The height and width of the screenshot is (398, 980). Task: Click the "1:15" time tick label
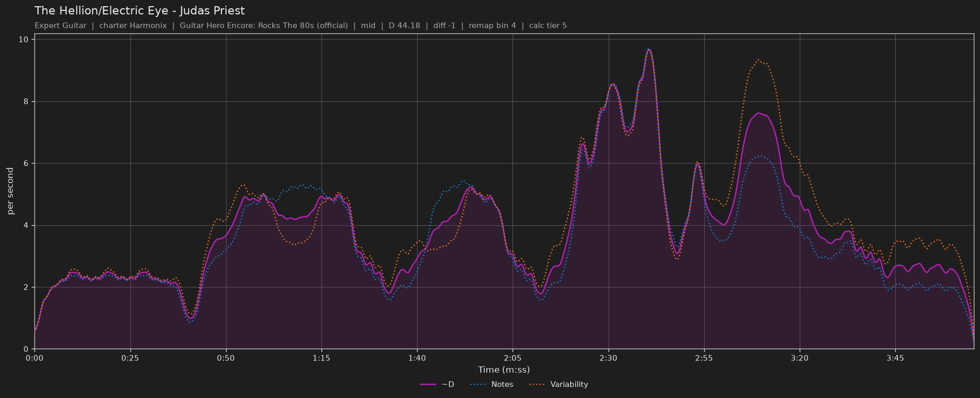(322, 358)
